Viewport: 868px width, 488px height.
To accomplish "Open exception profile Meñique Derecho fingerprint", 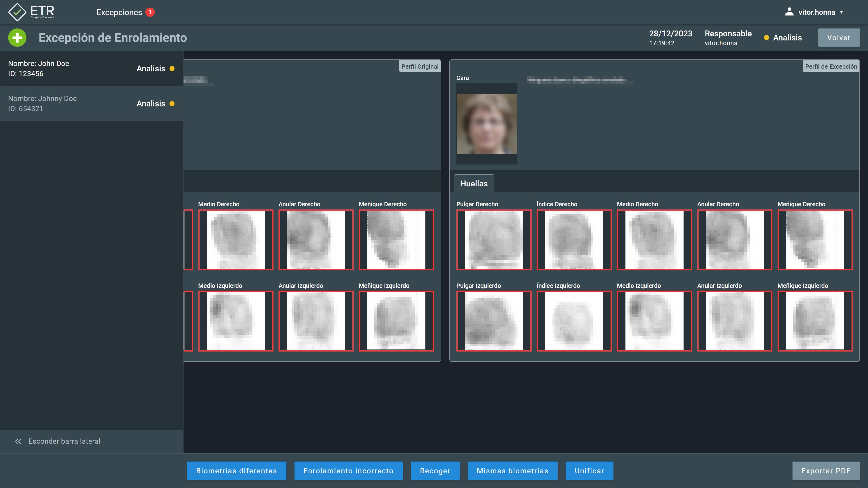I will [815, 239].
